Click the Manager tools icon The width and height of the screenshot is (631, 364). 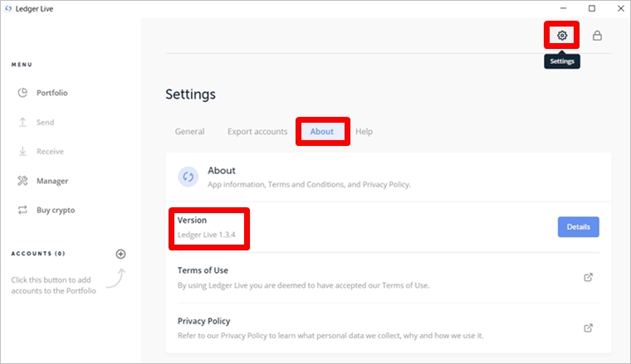22,181
